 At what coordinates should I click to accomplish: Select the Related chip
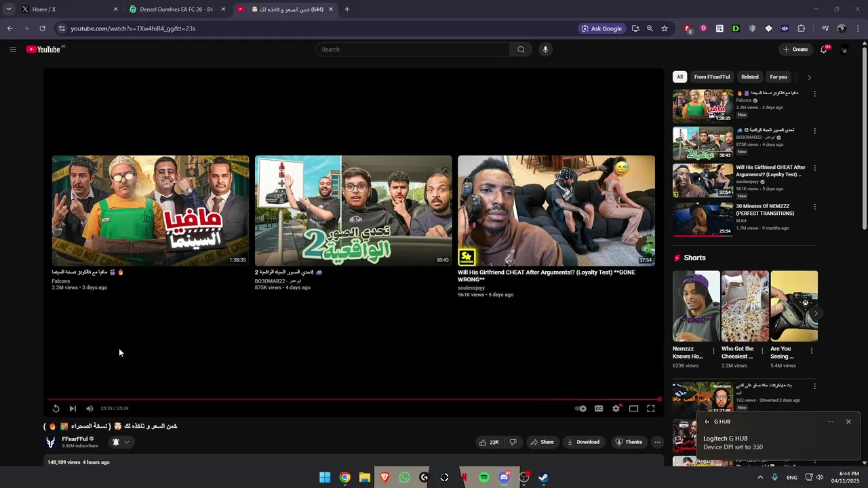pos(750,77)
